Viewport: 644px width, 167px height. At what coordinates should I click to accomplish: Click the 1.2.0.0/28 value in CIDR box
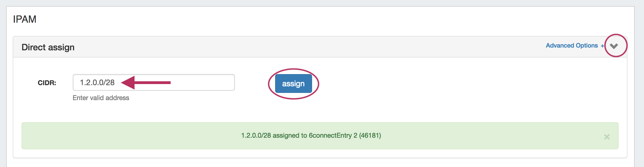(x=97, y=82)
